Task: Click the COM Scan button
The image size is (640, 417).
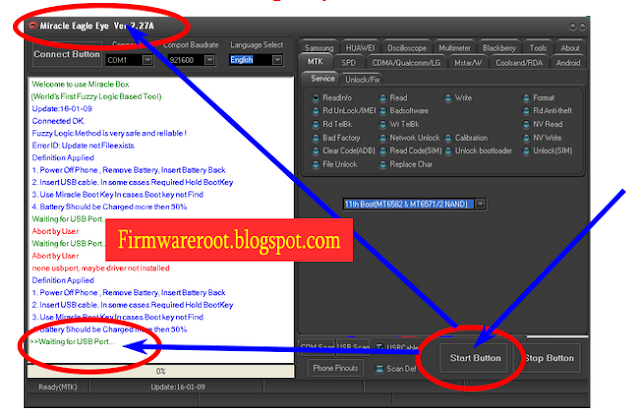Action: 318,347
